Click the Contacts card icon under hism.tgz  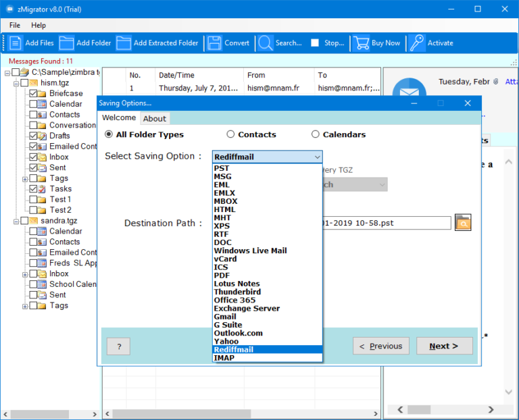pos(42,115)
